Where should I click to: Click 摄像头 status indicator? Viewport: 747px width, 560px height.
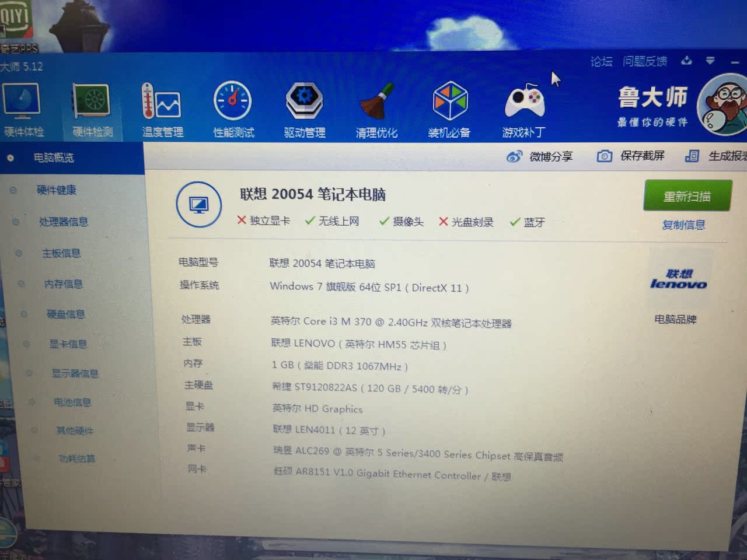(402, 222)
